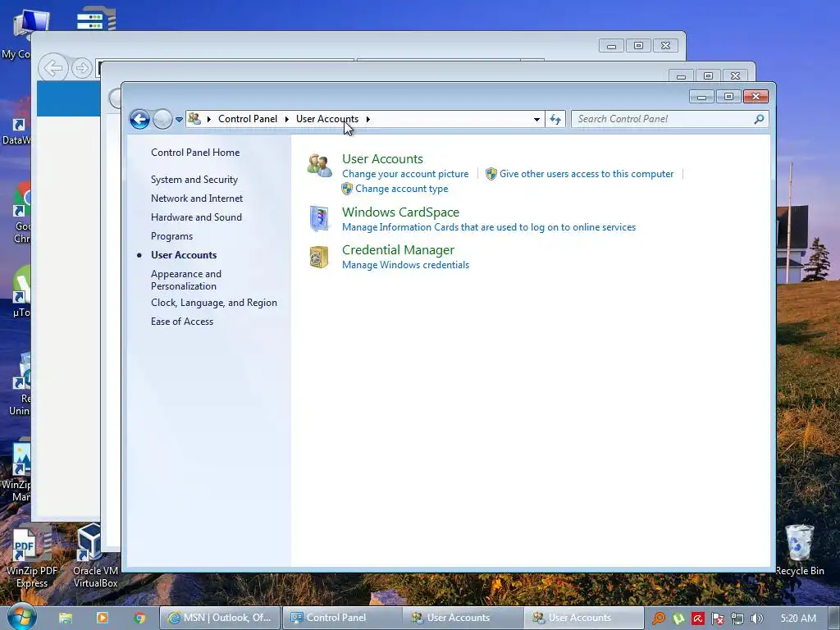Open Hardware and Sound in sidebar
Image resolution: width=840 pixels, height=630 pixels.
click(196, 217)
